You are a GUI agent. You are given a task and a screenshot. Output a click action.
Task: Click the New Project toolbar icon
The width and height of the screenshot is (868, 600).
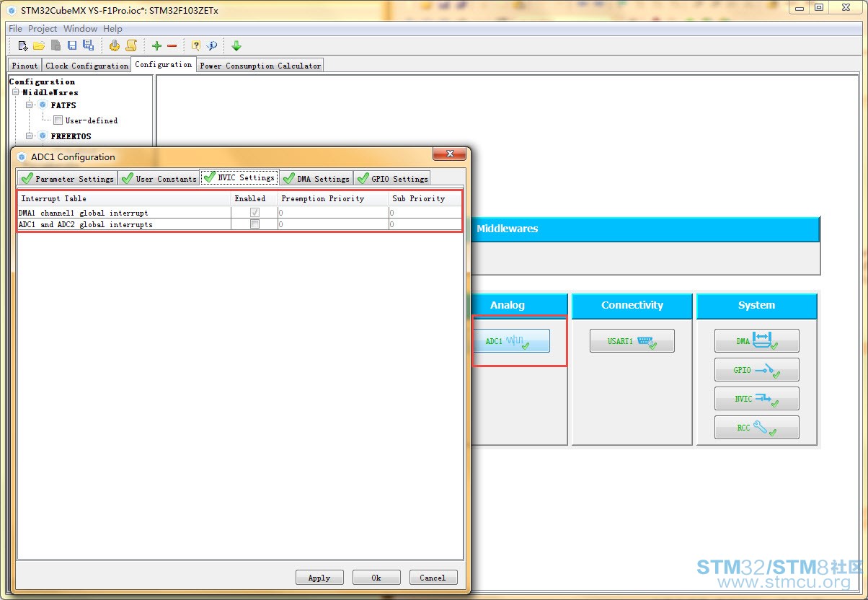23,45
